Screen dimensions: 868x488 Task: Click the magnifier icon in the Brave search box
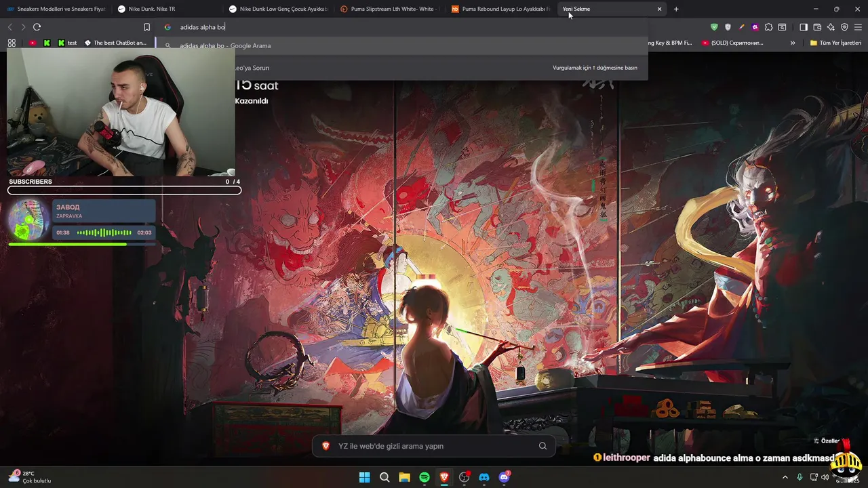coord(542,446)
